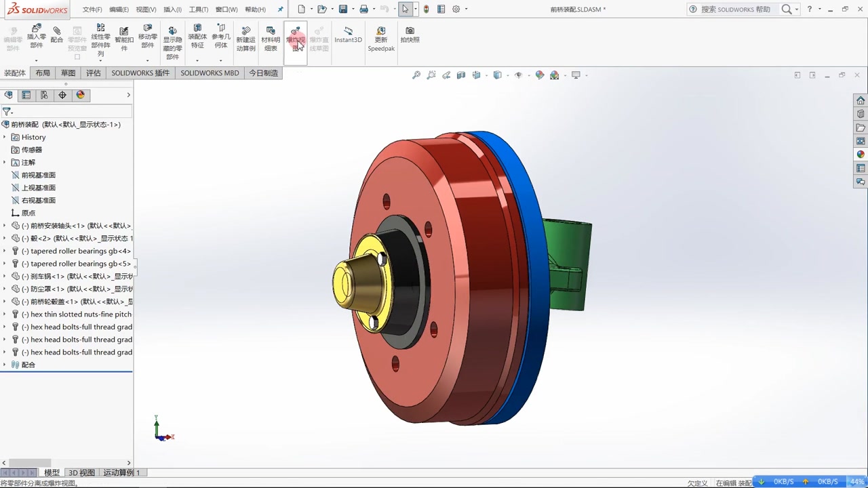Open SOLIDWORKS Resources home tab in task pane
Screen dimensions: 868x488
point(861,100)
